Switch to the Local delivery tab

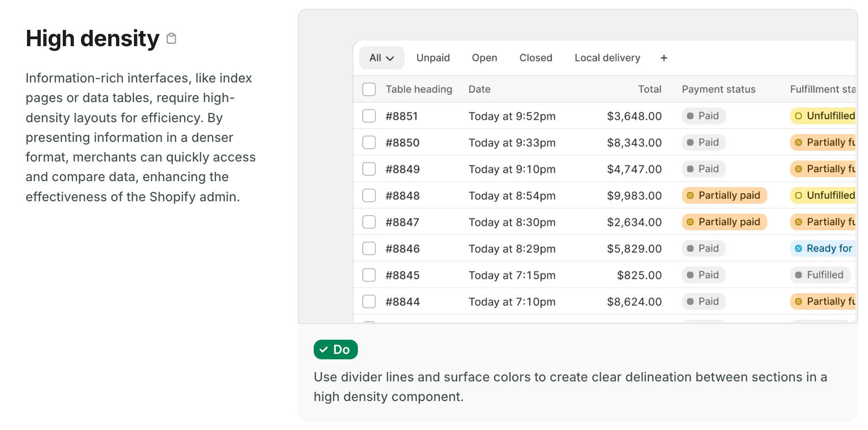coord(607,58)
